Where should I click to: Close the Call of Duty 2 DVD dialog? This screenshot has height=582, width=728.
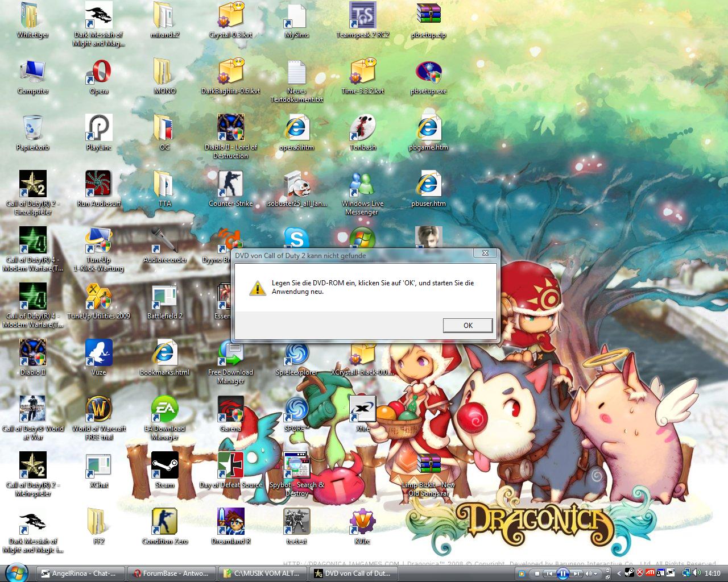point(485,253)
